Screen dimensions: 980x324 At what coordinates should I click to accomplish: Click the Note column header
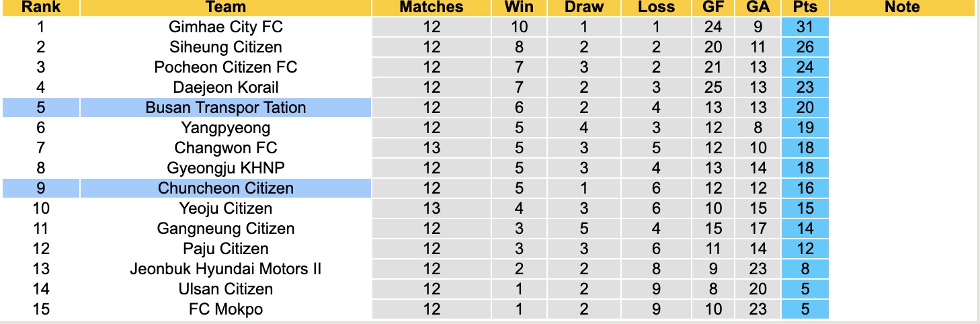coord(902,7)
